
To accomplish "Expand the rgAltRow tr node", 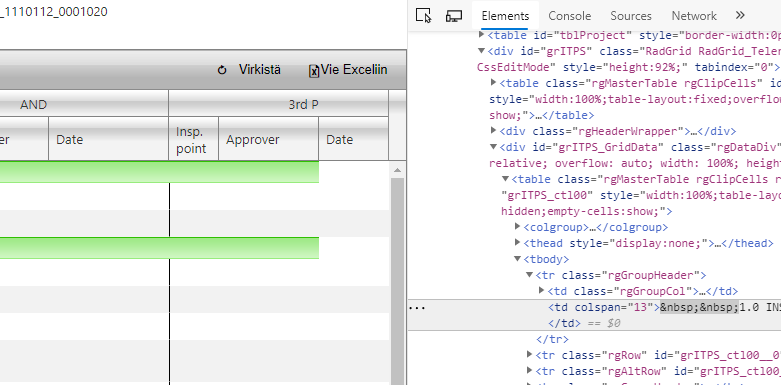I will click(x=530, y=371).
